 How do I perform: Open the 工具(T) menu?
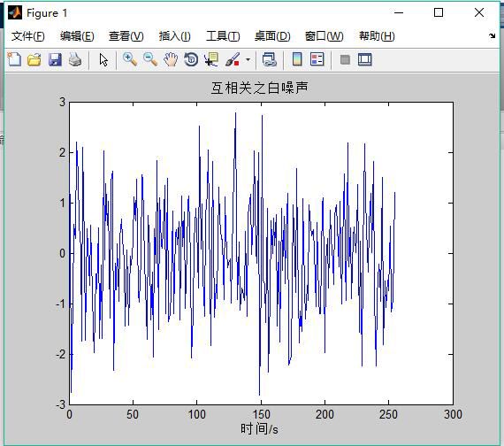click(223, 36)
